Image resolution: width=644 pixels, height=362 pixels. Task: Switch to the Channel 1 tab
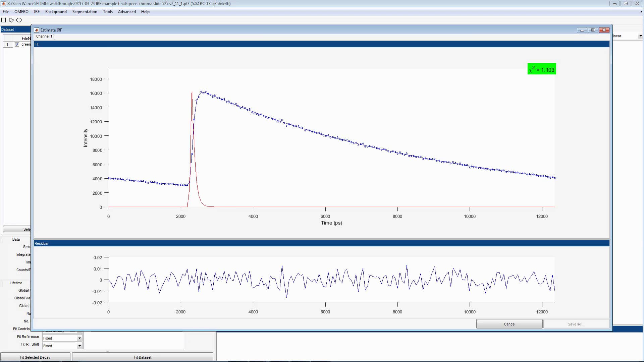[44, 36]
